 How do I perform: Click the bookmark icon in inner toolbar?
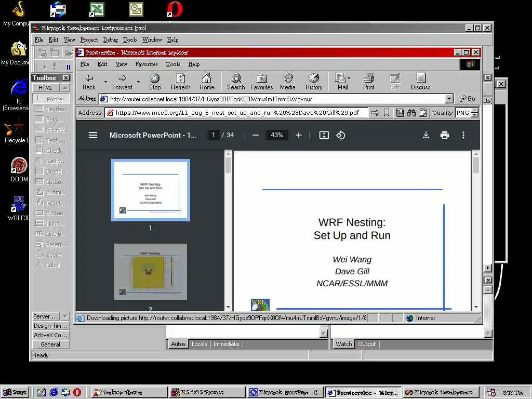click(x=387, y=113)
